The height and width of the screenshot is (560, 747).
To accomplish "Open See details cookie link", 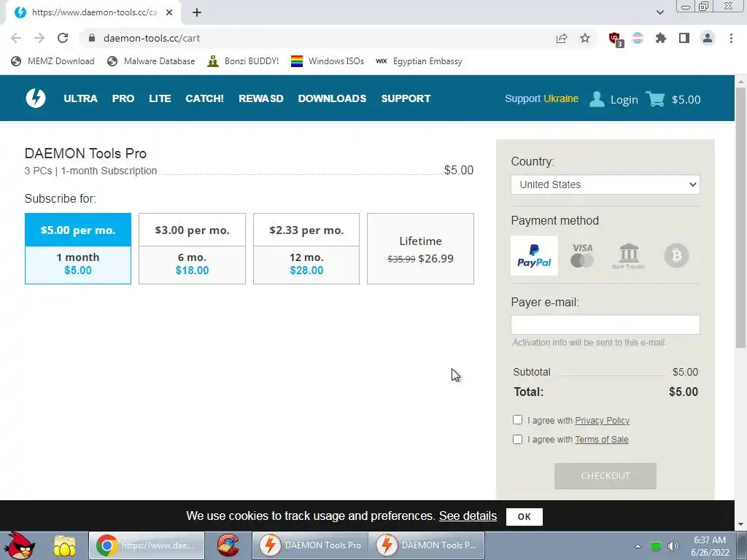I will 468,516.
